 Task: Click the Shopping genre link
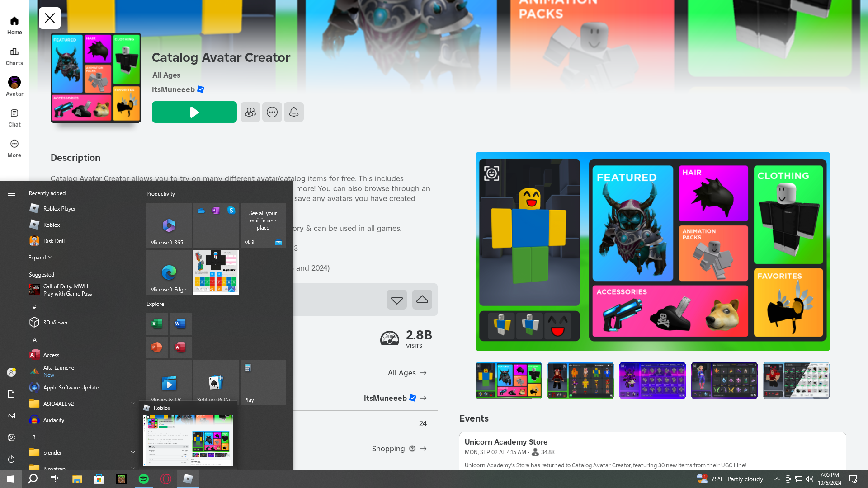point(388,449)
